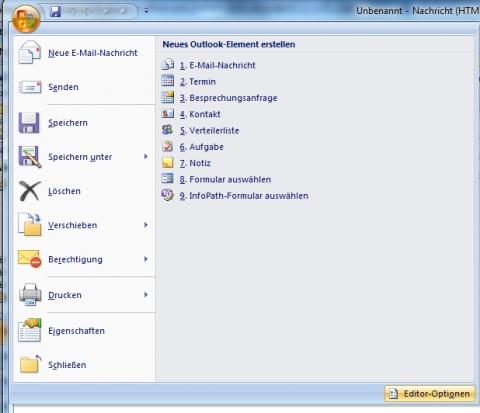480x413 pixels.
Task: Click the Verschieben folder icon
Action: pyautogui.click(x=30, y=225)
